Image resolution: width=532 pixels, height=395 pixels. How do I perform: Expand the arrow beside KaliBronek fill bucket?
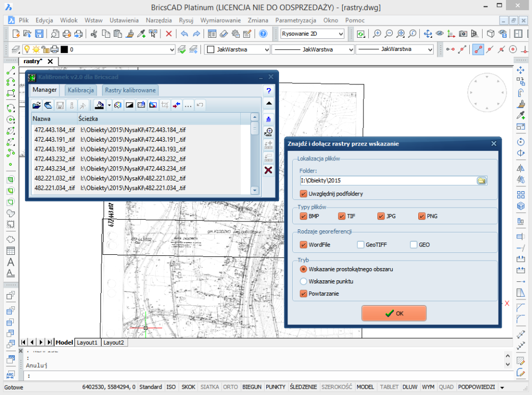(x=109, y=105)
